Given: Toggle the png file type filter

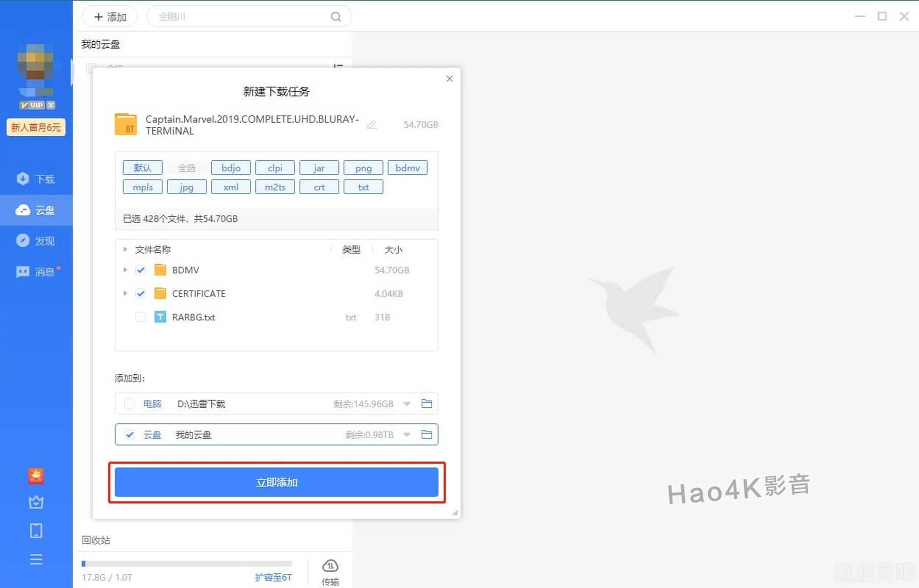Looking at the screenshot, I should coord(363,168).
